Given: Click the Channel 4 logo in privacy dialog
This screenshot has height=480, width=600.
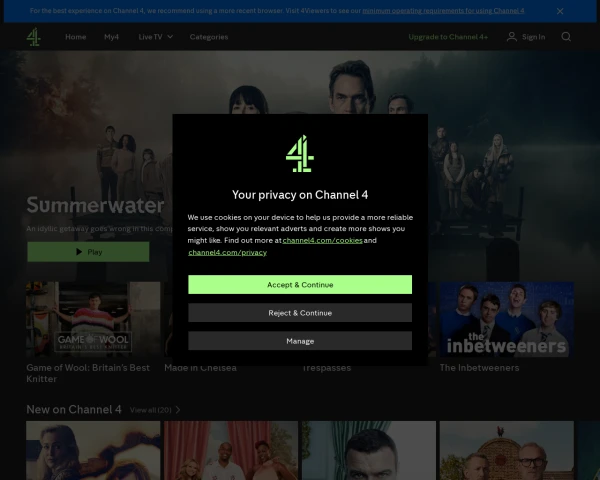Looking at the screenshot, I should 300,153.
